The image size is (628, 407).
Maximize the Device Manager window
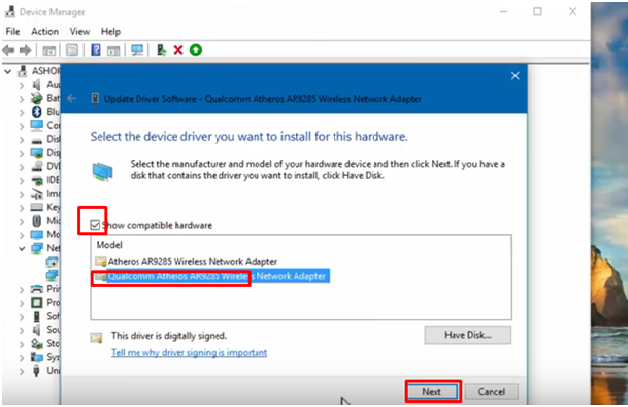point(537,12)
